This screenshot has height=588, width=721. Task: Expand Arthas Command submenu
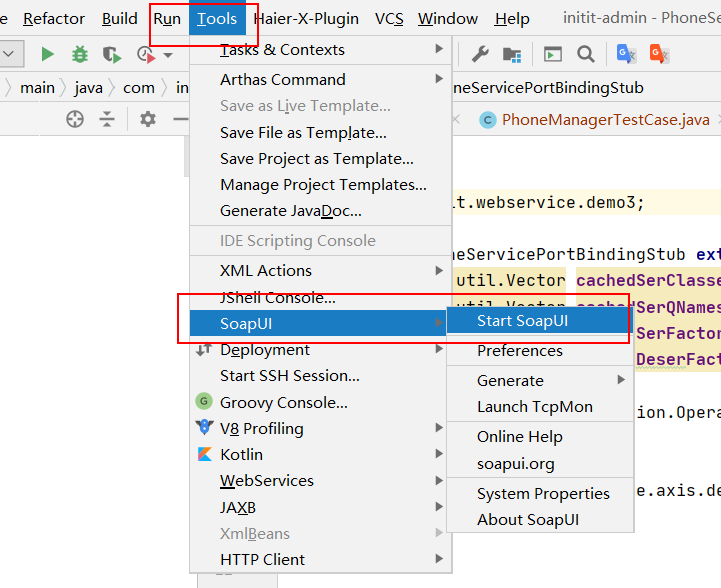(320, 80)
